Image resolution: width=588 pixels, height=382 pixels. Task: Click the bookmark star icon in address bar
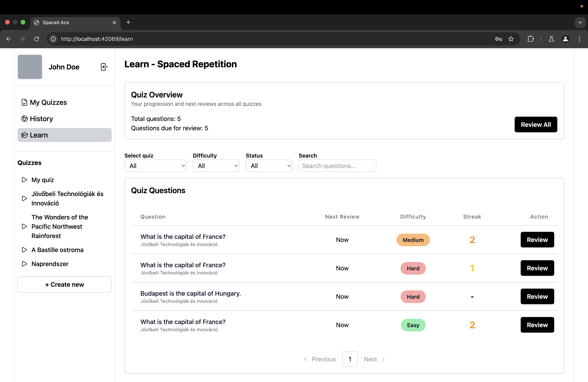[511, 39]
